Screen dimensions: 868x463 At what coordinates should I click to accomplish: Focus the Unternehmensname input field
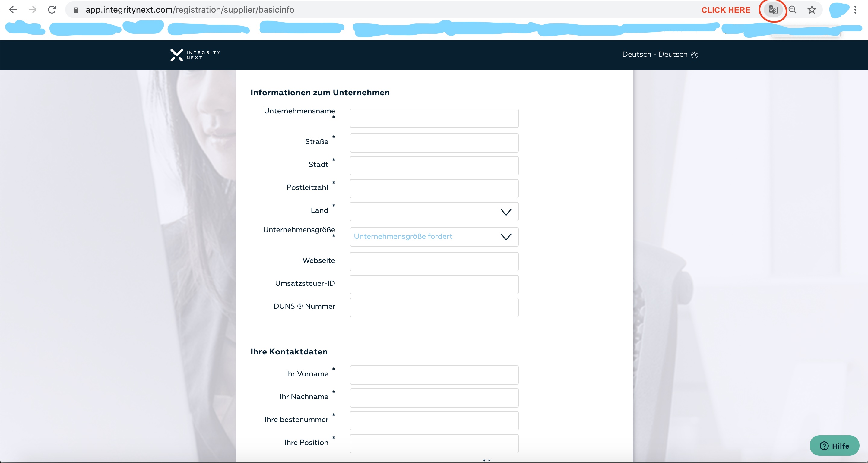(x=434, y=118)
